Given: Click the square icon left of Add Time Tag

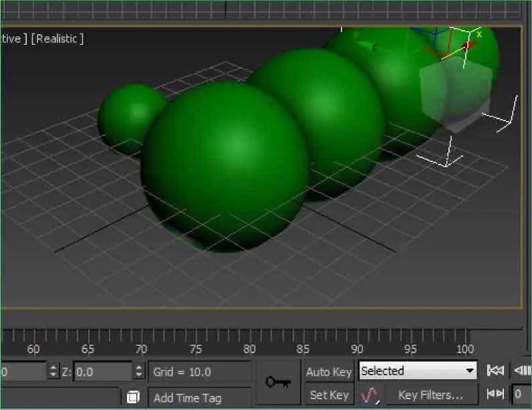Looking at the screenshot, I should [x=133, y=397].
